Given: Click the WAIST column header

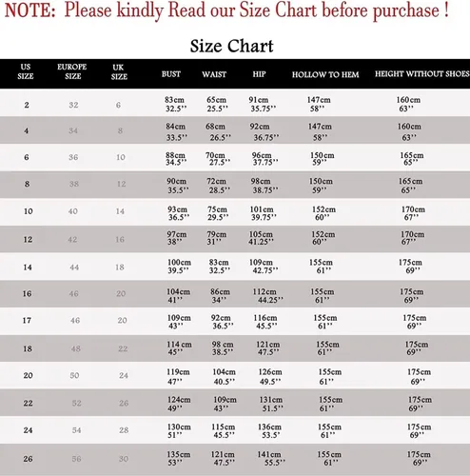Looking at the screenshot, I should (x=214, y=74).
